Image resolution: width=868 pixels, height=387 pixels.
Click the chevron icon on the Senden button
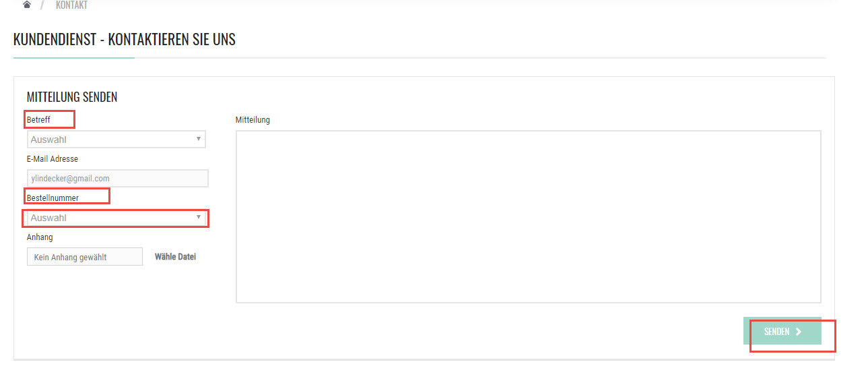(x=799, y=331)
